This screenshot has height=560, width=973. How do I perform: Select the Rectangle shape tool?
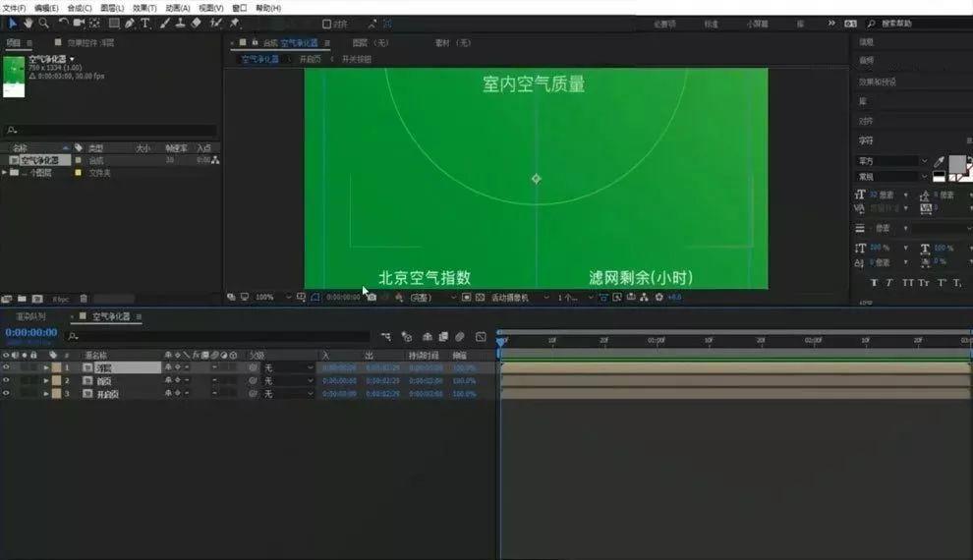tap(114, 23)
